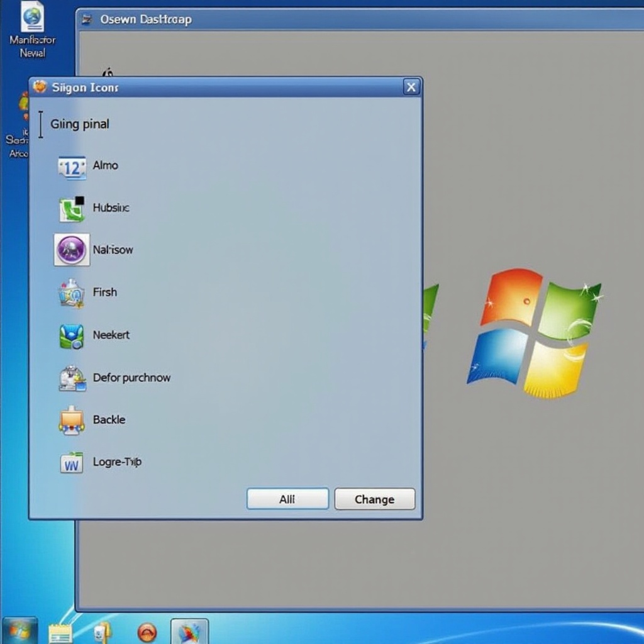Open the second taskbar icon with yellow item

coord(103,633)
